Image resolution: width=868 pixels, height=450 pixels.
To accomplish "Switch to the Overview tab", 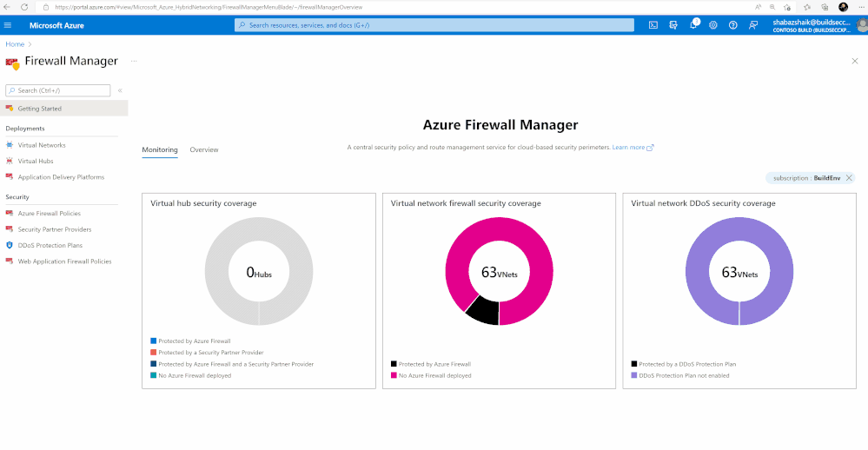I will (203, 150).
